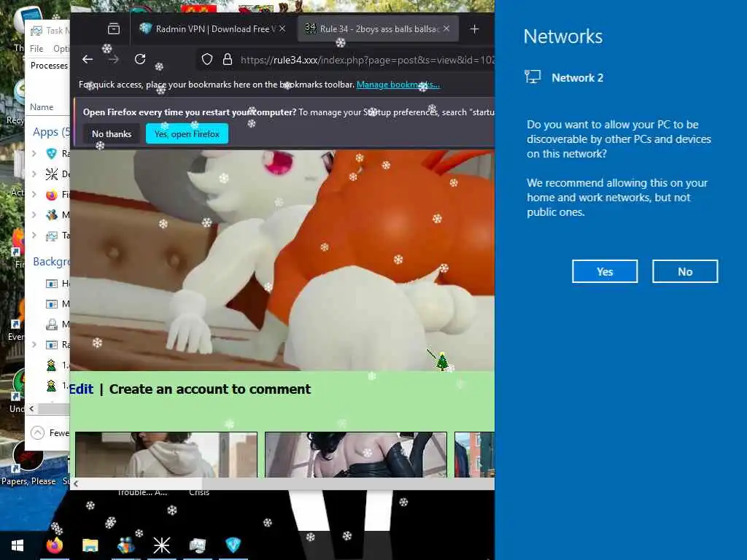Screen dimensions: 747x560
Task: Open the File menu in Task Manager
Action: (36, 49)
